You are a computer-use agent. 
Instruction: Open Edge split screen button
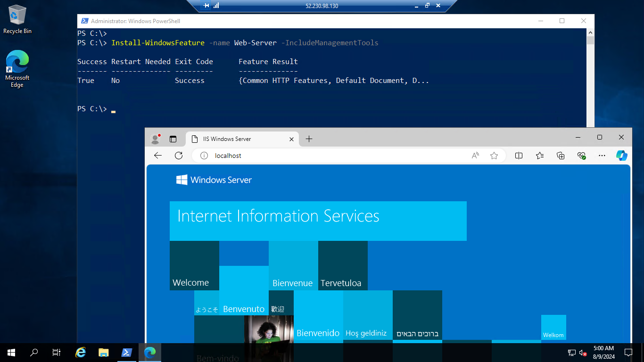519,156
